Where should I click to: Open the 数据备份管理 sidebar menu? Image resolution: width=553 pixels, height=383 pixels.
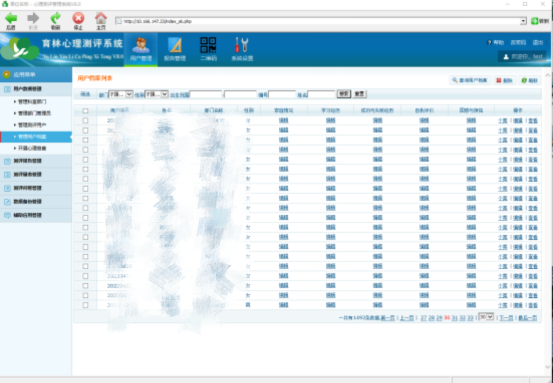[x=36, y=202]
